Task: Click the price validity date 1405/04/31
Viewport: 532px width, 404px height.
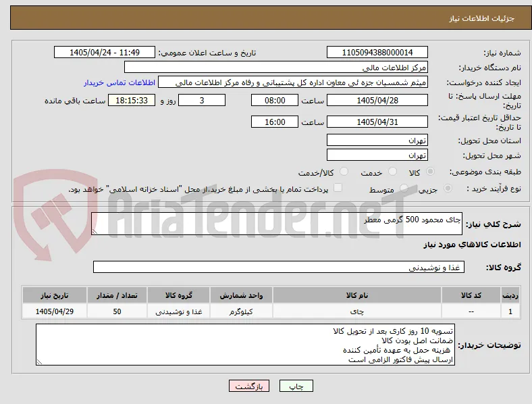Action: tap(377, 122)
